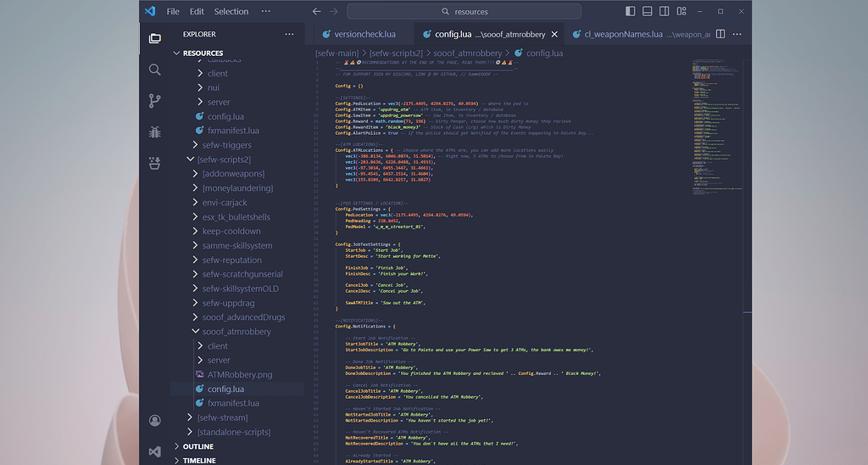Open the Run and Debug view
Viewport: 868px width, 465px height.
[x=154, y=132]
